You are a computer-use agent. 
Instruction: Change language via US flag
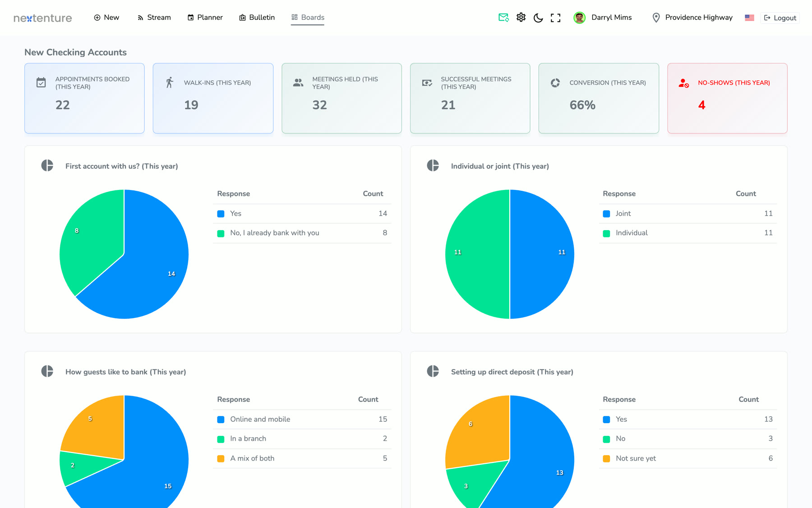pyautogui.click(x=749, y=18)
